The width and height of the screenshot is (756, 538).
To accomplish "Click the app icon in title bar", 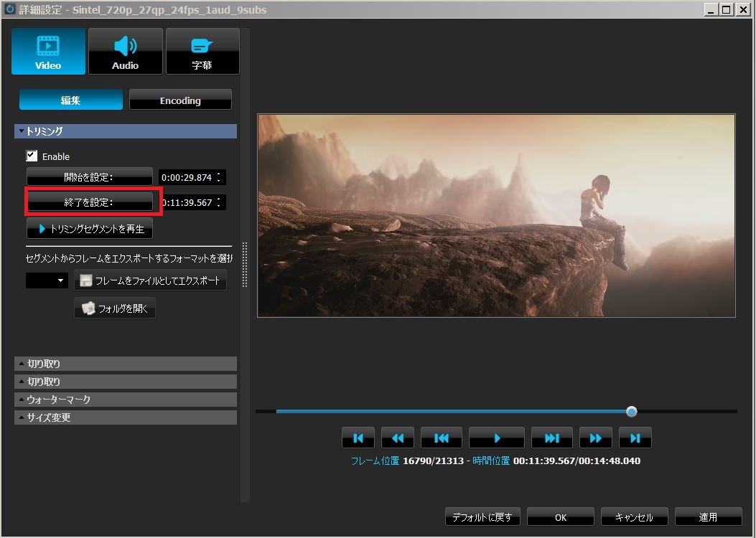I will pyautogui.click(x=9, y=9).
